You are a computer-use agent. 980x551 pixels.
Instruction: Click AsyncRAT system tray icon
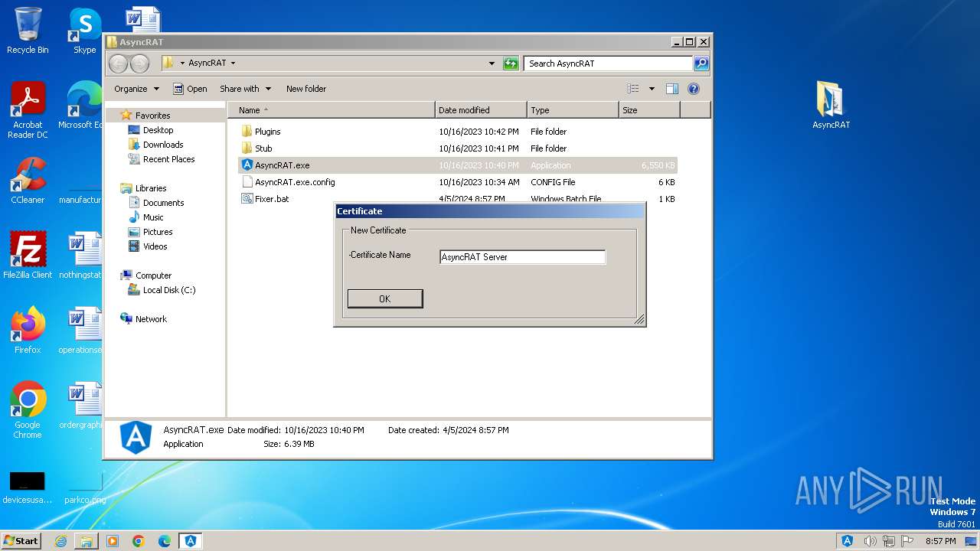pos(848,541)
